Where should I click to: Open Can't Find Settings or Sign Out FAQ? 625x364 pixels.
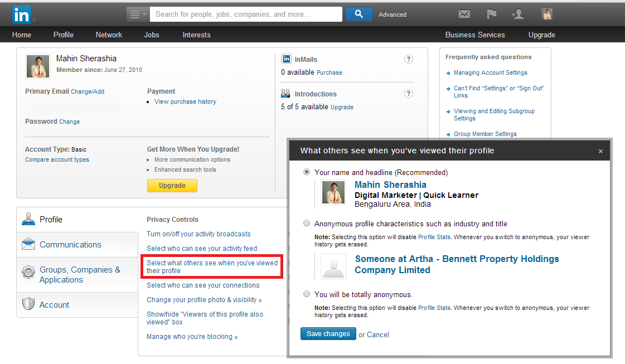[498, 92]
